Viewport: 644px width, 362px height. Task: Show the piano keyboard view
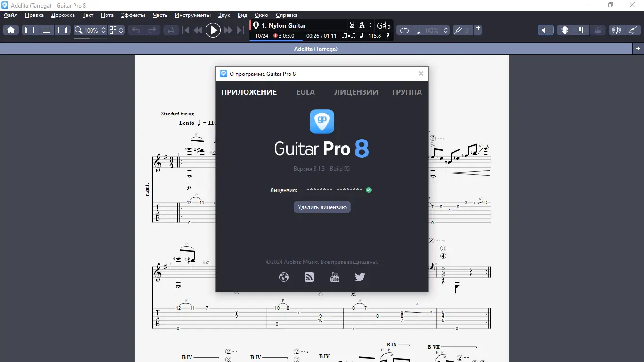[x=581, y=30]
